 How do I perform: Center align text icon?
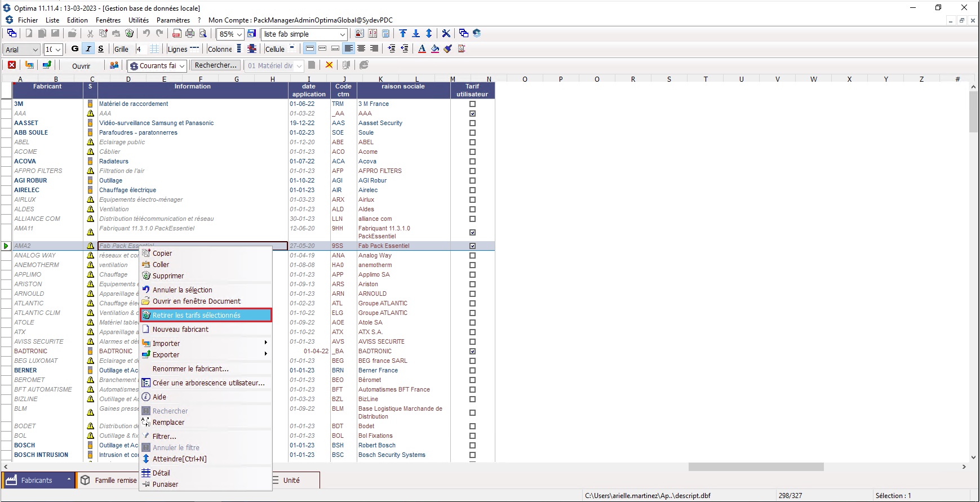click(361, 48)
